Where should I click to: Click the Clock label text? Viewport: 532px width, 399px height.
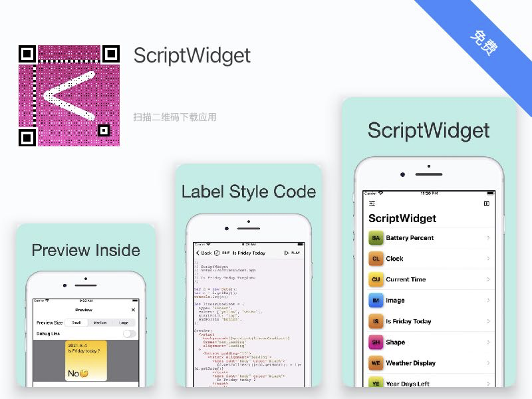(x=394, y=259)
